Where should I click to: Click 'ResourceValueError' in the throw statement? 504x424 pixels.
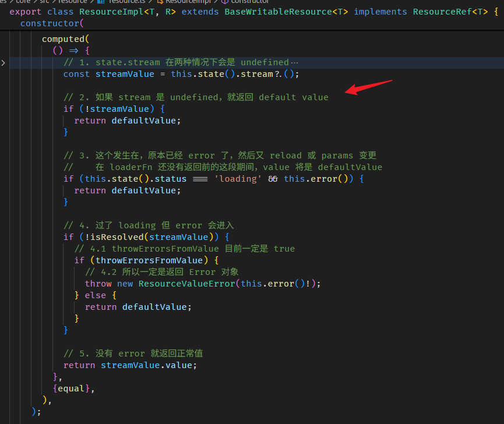pos(187,284)
